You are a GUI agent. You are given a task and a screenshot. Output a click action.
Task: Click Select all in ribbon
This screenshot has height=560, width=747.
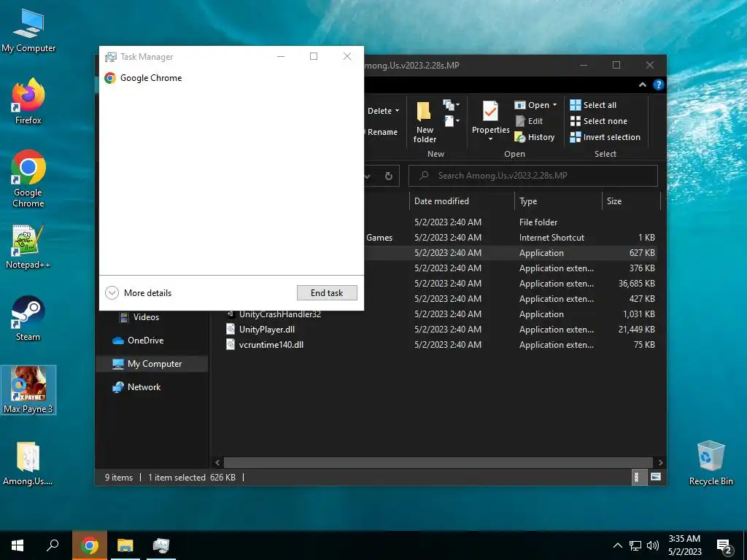(593, 105)
